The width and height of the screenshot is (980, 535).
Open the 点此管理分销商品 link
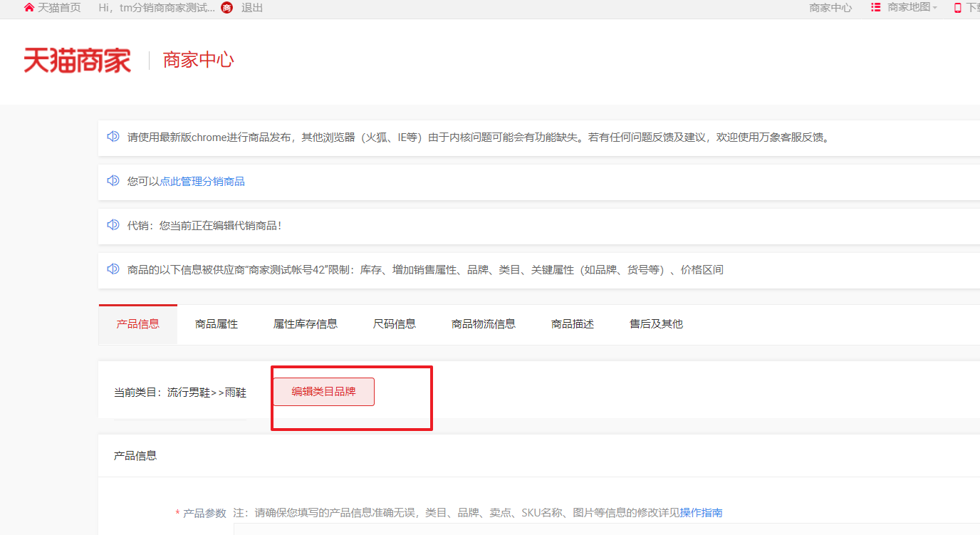click(x=202, y=182)
